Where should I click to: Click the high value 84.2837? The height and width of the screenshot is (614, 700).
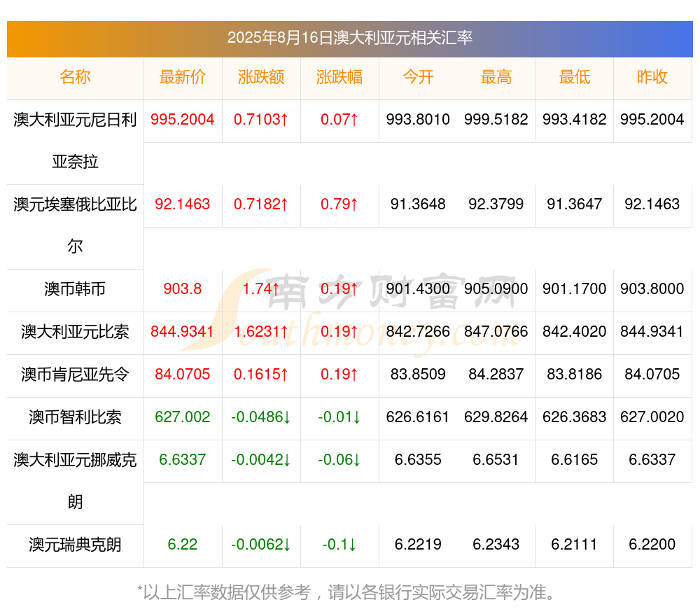pyautogui.click(x=496, y=374)
